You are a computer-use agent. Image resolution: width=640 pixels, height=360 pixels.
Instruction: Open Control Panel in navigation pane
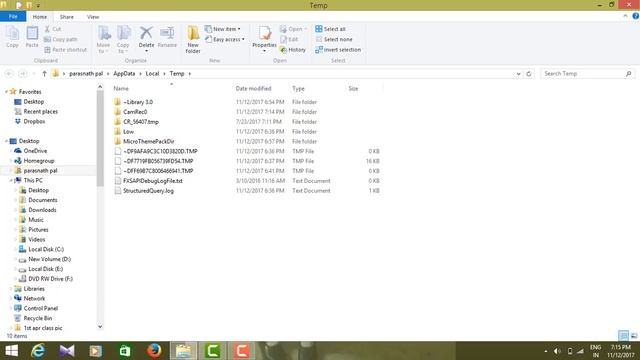[x=40, y=308]
